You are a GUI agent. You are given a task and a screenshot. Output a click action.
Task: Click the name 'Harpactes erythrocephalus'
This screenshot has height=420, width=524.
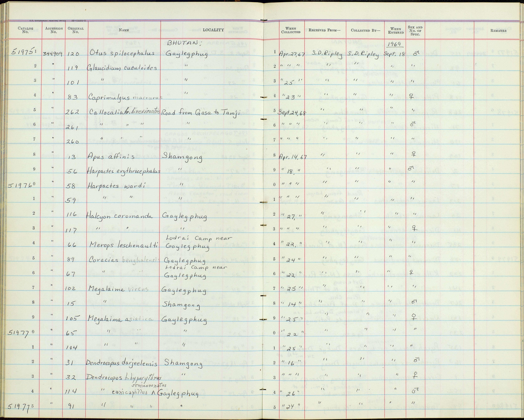[123, 171]
